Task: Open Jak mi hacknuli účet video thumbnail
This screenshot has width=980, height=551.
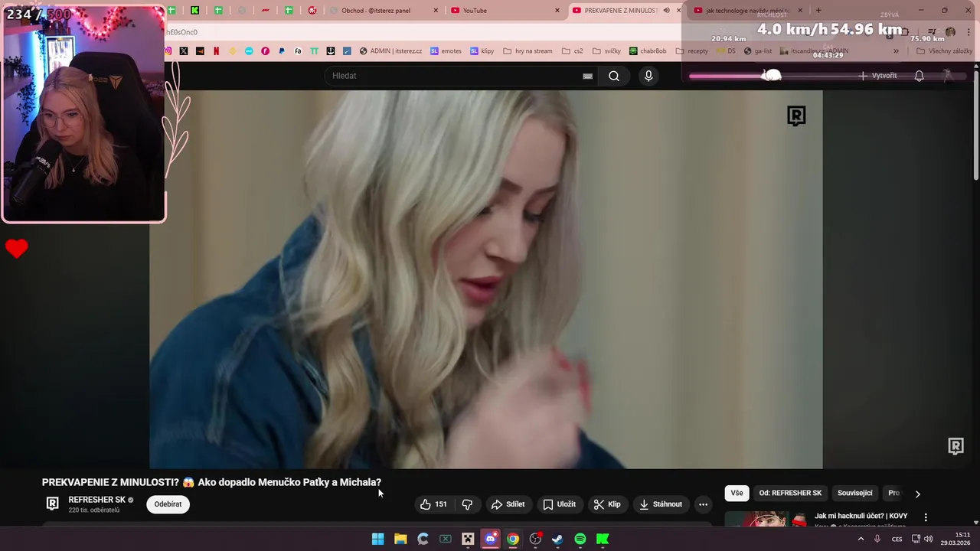Action: point(766,519)
